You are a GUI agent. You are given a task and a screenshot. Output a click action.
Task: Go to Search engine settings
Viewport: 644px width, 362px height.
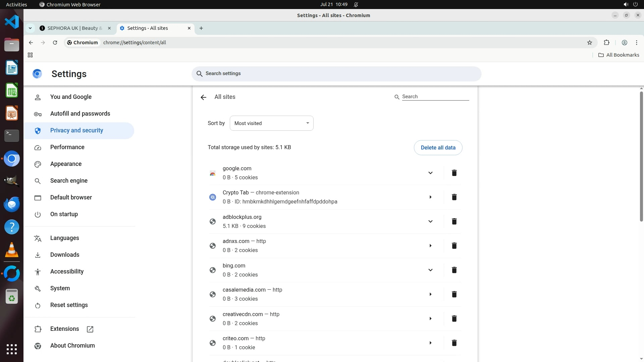[69, 181]
